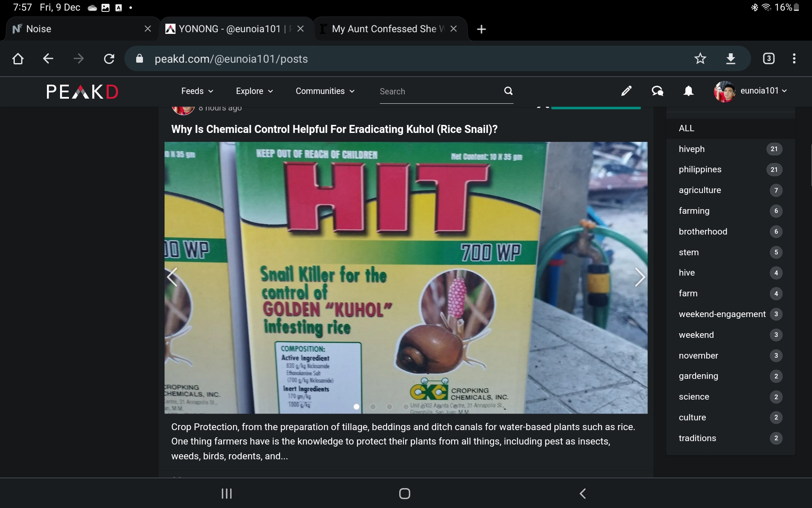Open the Kuhol chemical control post title
This screenshot has width=812, height=508.
tap(334, 129)
